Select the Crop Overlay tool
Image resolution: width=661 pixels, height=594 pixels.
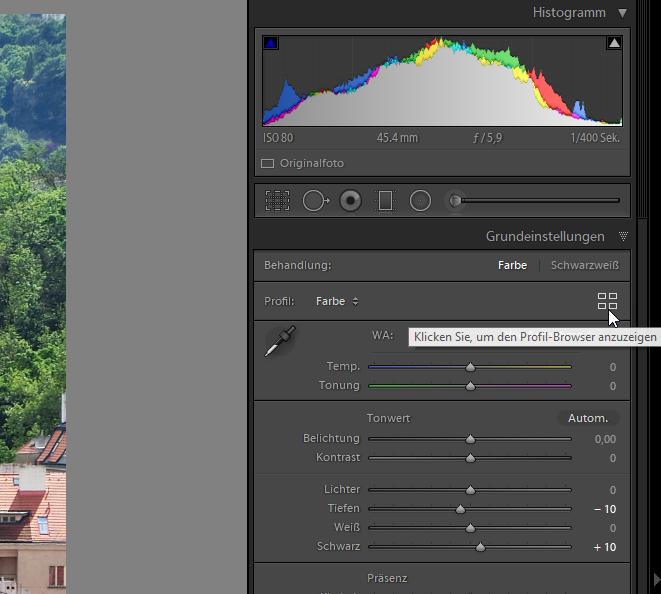point(277,201)
